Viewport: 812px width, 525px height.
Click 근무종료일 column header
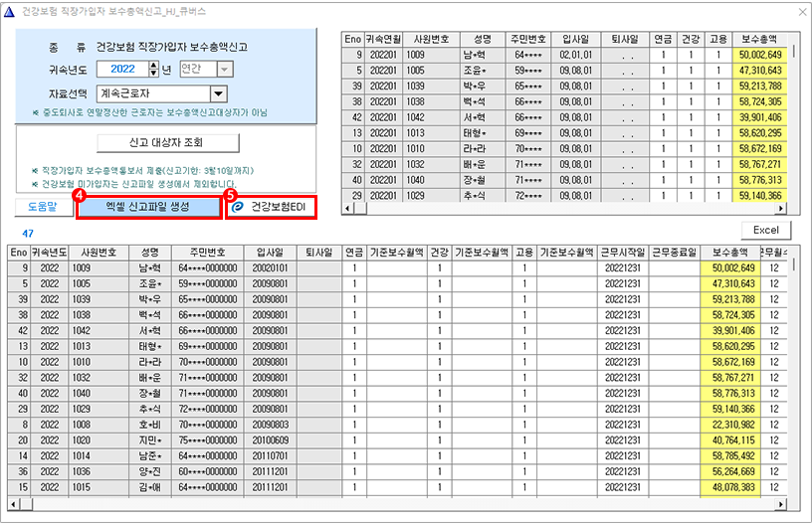[x=675, y=252]
